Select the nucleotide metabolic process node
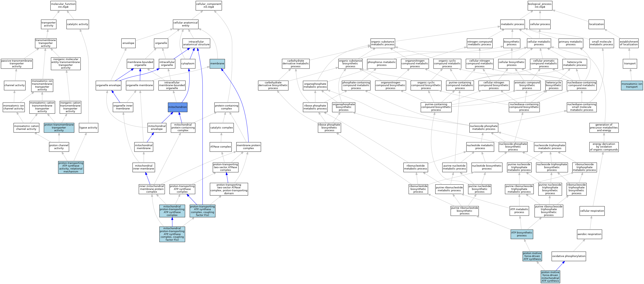Screen dimensions: 644x284 480,147
